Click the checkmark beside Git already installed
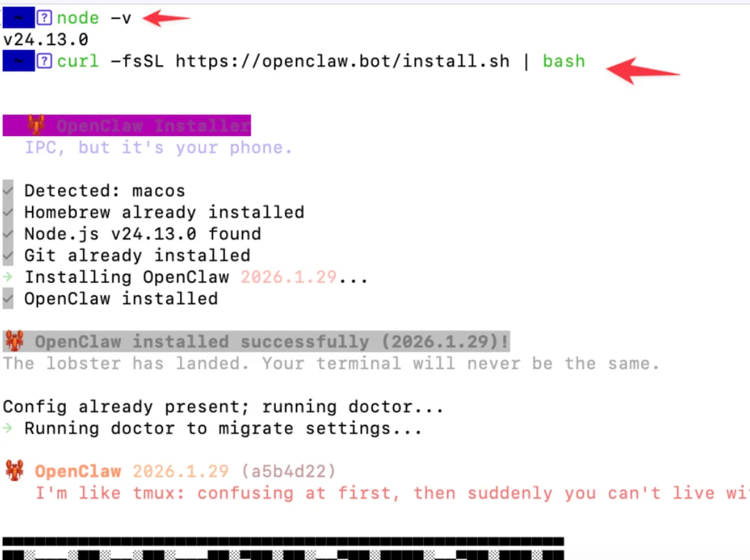This screenshot has width=750, height=560. pyautogui.click(x=8, y=255)
